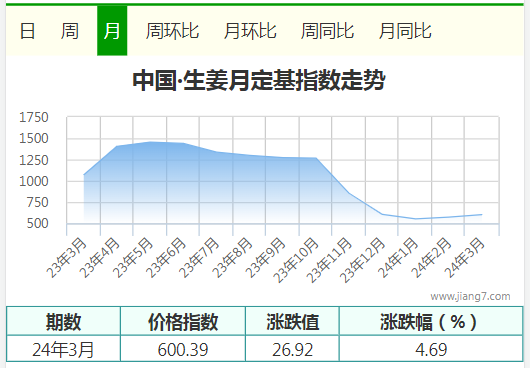
Task: Click the lowest data point near 24年1月
Action: 415,219
